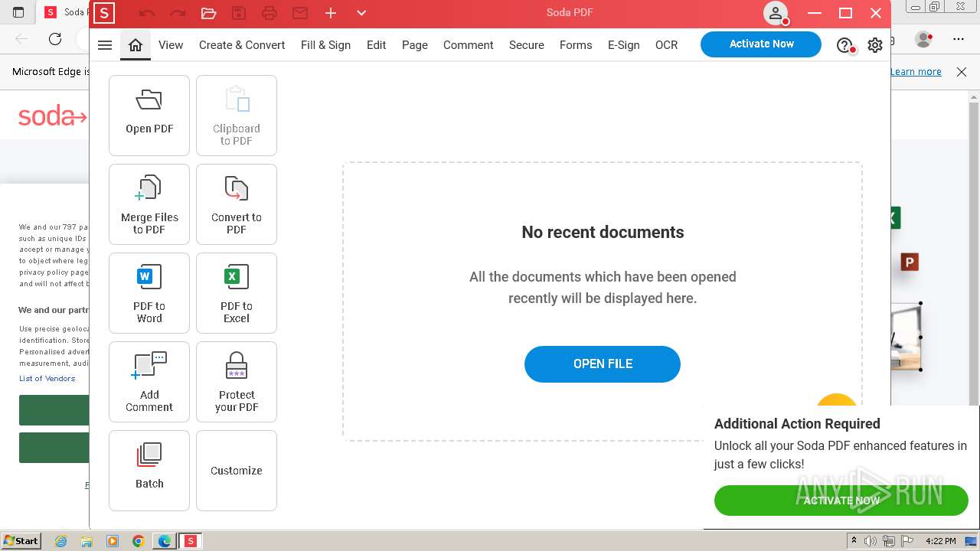
Task: Click the Soda PDF browser tab in Edge
Action: (x=64, y=12)
